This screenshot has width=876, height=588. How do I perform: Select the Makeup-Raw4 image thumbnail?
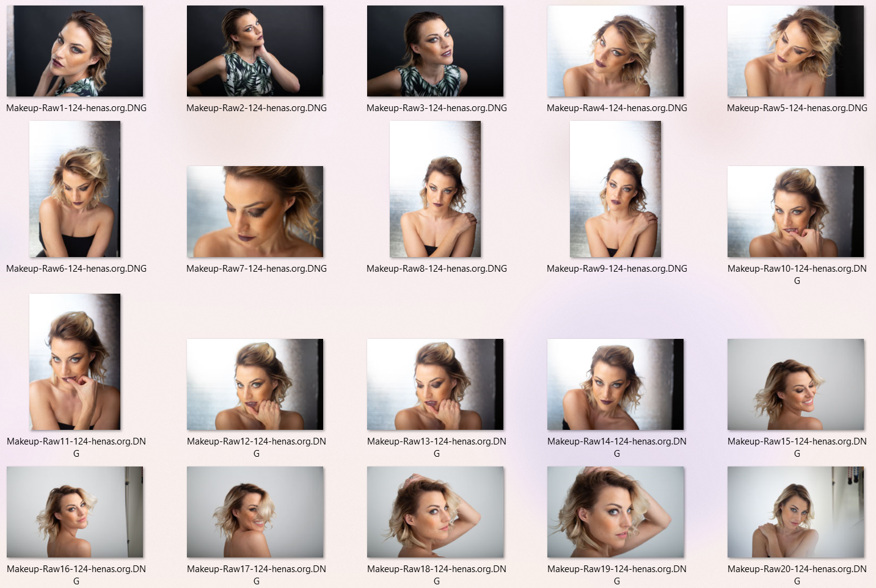[x=615, y=51]
